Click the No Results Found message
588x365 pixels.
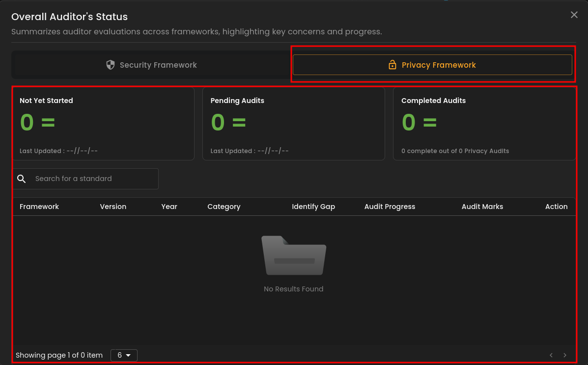click(293, 289)
